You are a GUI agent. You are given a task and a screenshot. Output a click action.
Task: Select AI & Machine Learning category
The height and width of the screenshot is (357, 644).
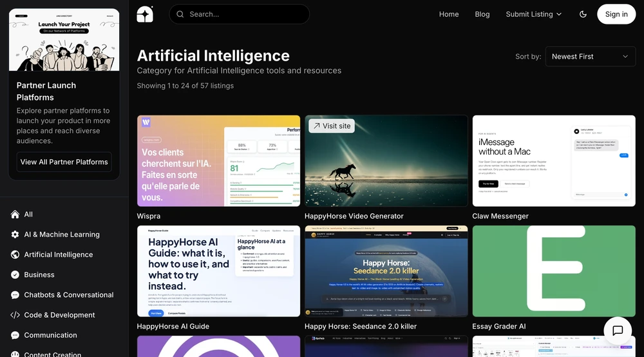62,235
